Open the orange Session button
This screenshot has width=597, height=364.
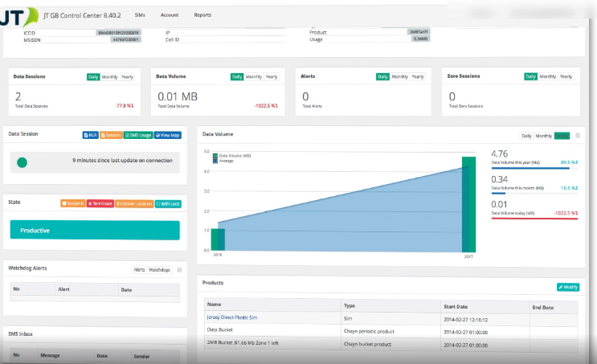click(x=111, y=135)
